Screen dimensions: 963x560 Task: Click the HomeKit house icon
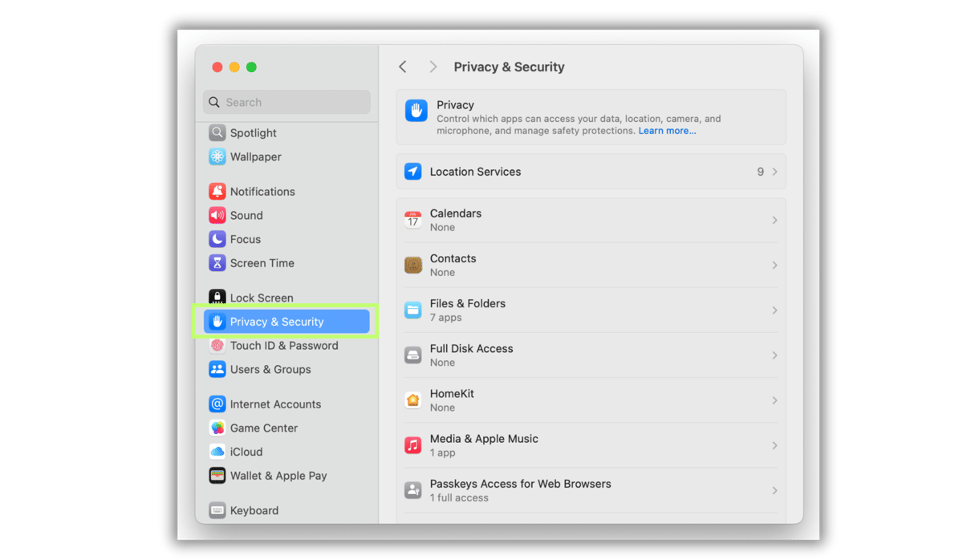(x=413, y=400)
